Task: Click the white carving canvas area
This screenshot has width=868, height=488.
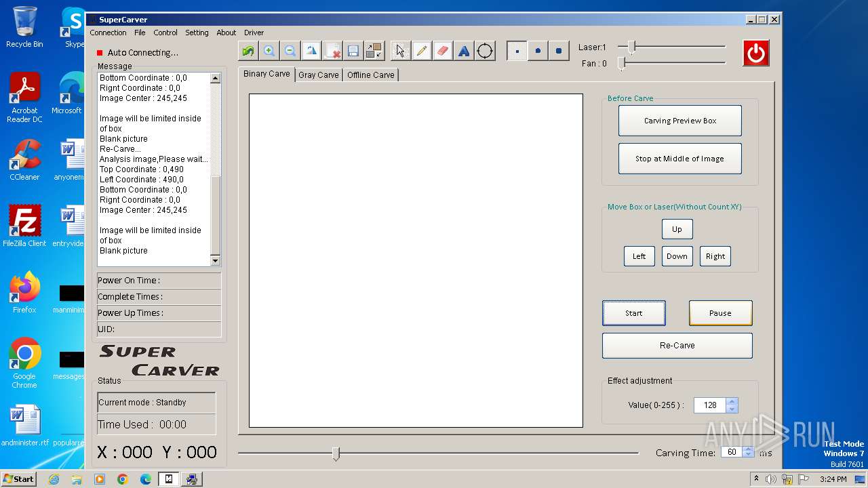Action: point(416,261)
